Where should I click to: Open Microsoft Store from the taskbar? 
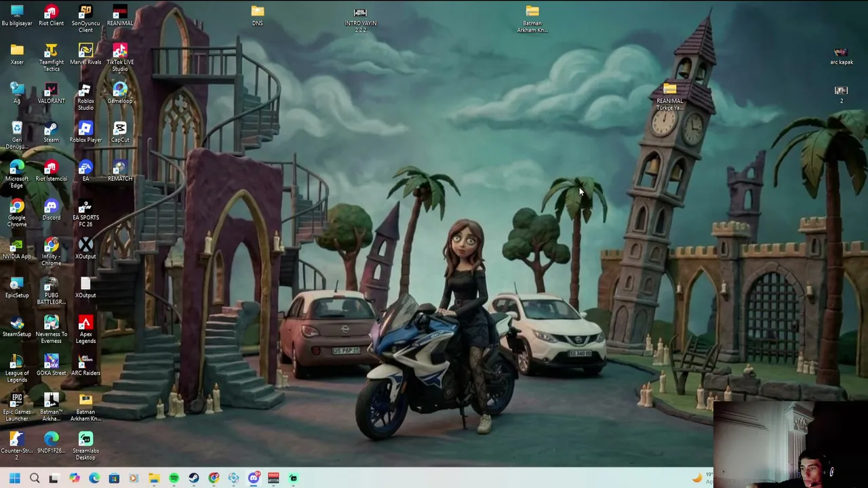click(114, 479)
